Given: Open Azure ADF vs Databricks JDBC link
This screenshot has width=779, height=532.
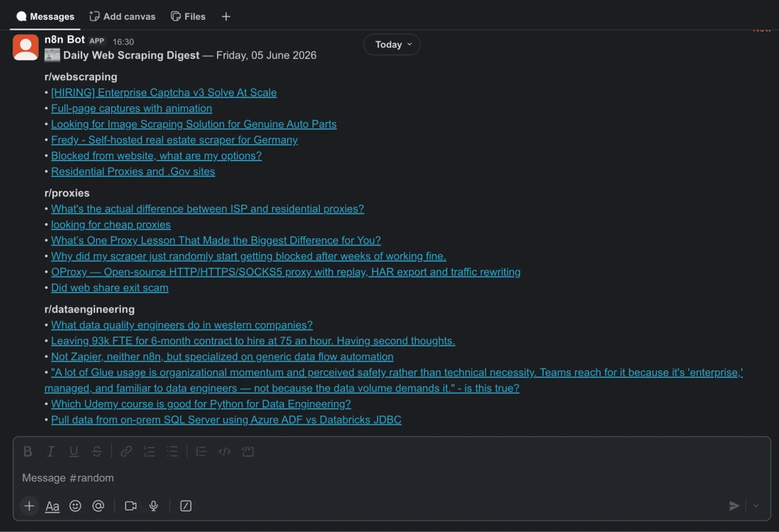Looking at the screenshot, I should (x=226, y=420).
